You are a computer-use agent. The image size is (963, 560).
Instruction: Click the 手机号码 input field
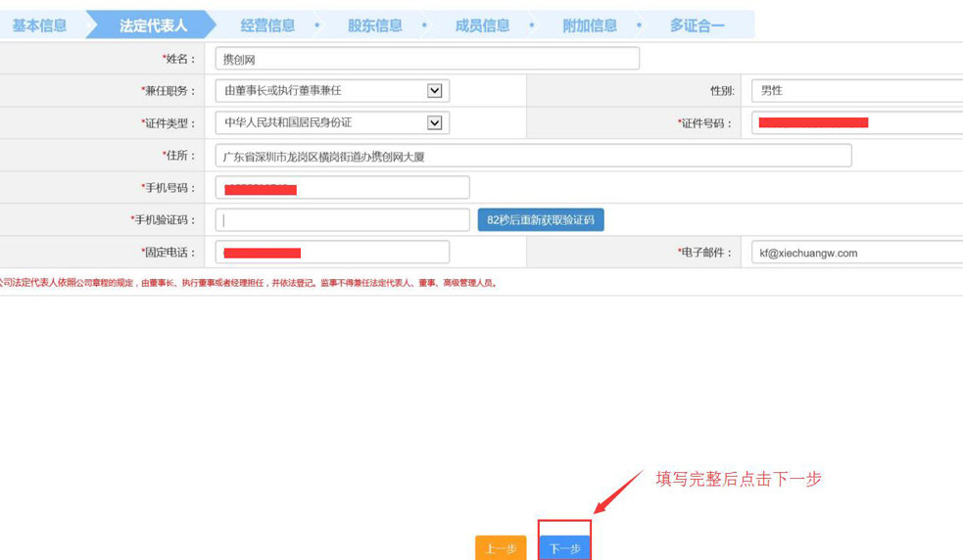[342, 188]
